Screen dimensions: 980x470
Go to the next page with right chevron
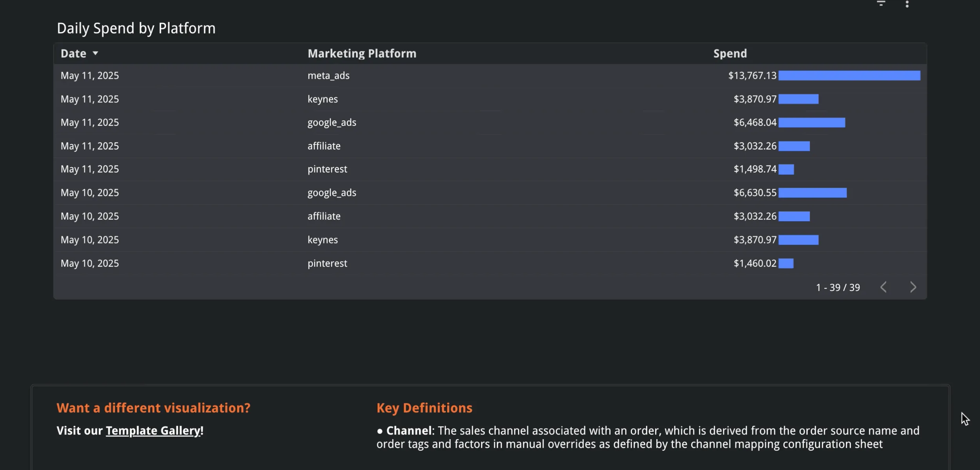tap(913, 287)
